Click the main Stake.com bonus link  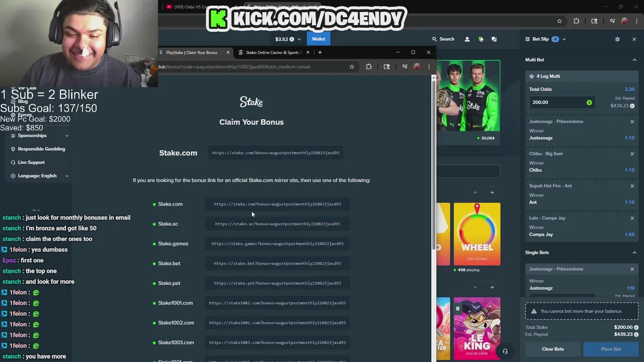[x=276, y=153]
